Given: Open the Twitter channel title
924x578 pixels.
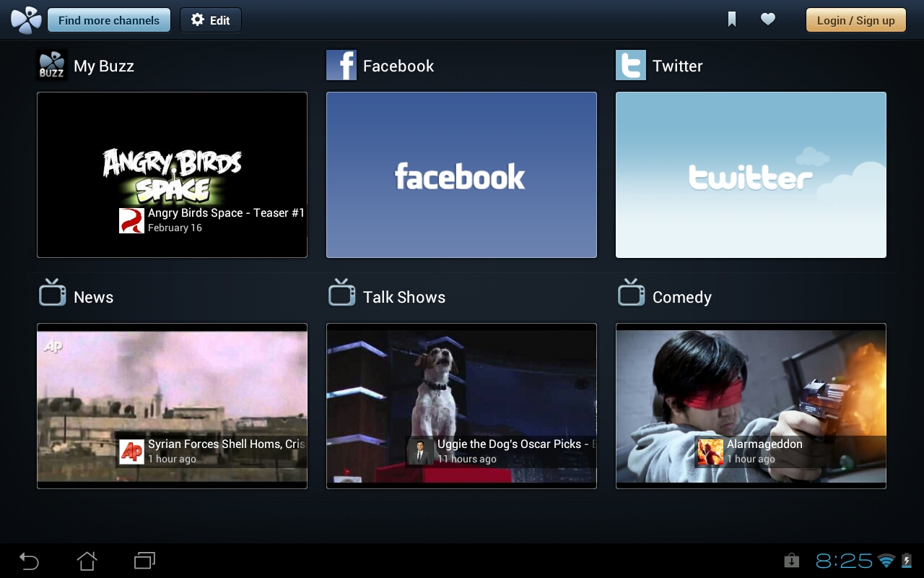Looking at the screenshot, I should point(678,66).
